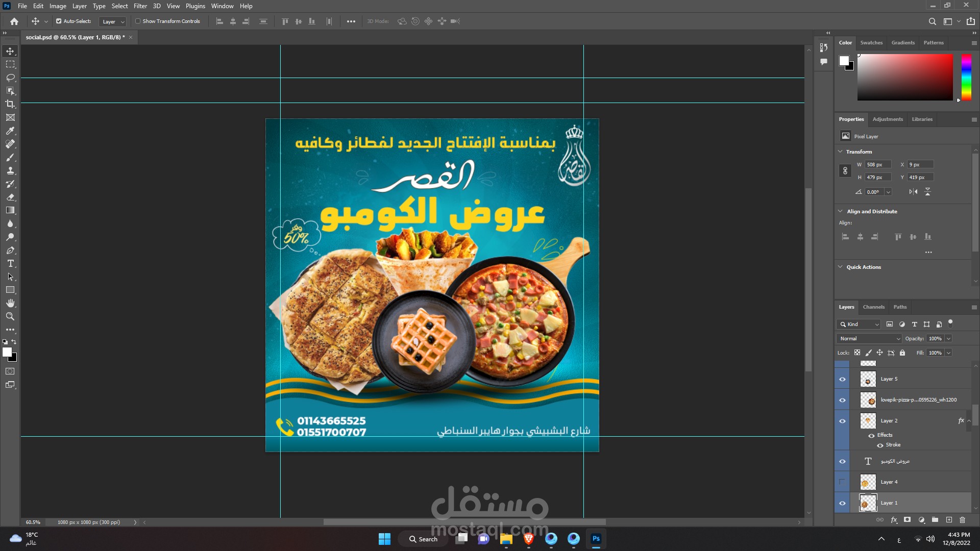Select the Frame tool
Viewport: 980px width, 551px height.
(10, 117)
